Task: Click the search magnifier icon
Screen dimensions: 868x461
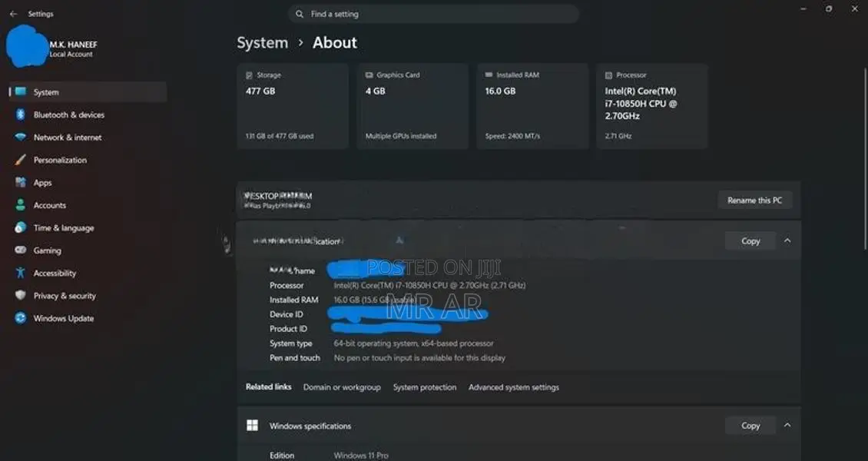Action: coord(300,14)
